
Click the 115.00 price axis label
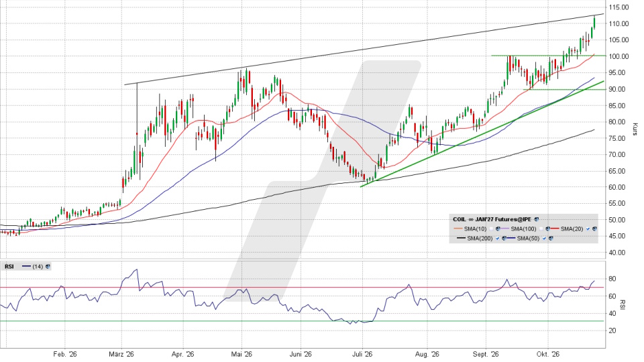[x=619, y=7]
